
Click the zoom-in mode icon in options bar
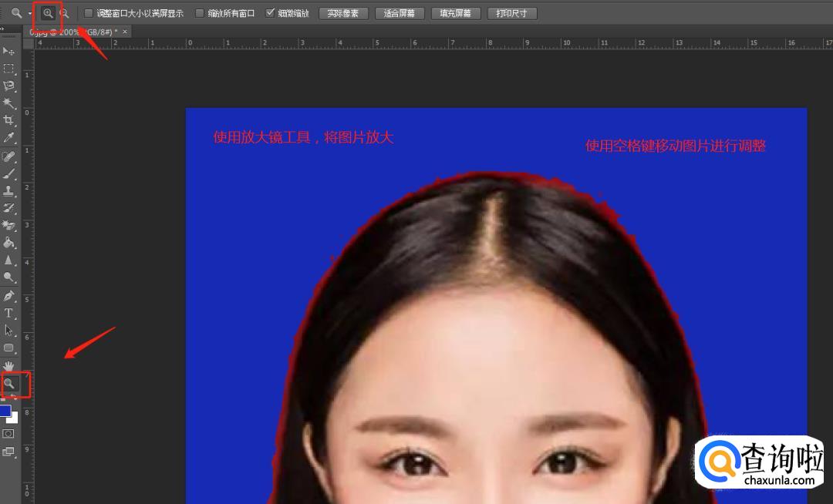(48, 13)
